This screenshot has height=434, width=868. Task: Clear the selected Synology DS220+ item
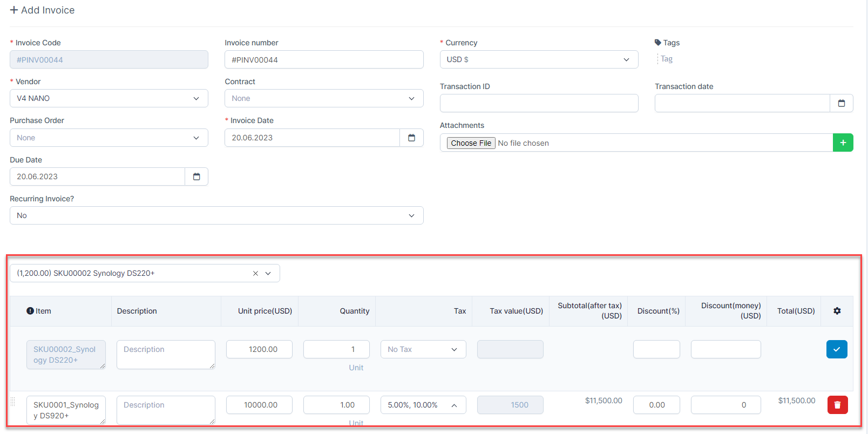pos(255,273)
